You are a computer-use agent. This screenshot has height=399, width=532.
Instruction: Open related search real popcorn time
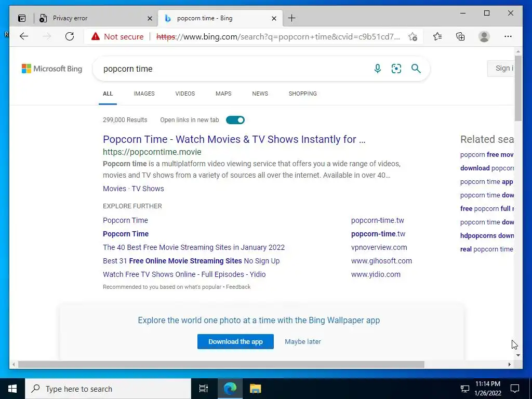pyautogui.click(x=486, y=249)
